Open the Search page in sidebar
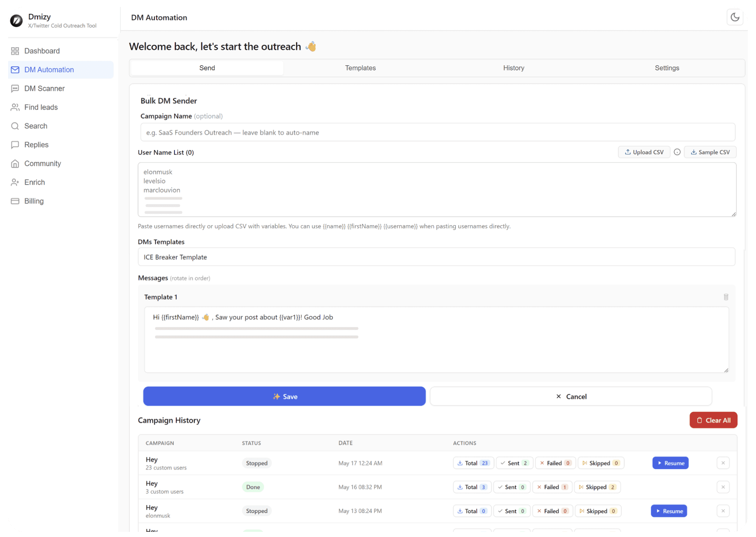Screen dimensions: 756x537 point(61,126)
